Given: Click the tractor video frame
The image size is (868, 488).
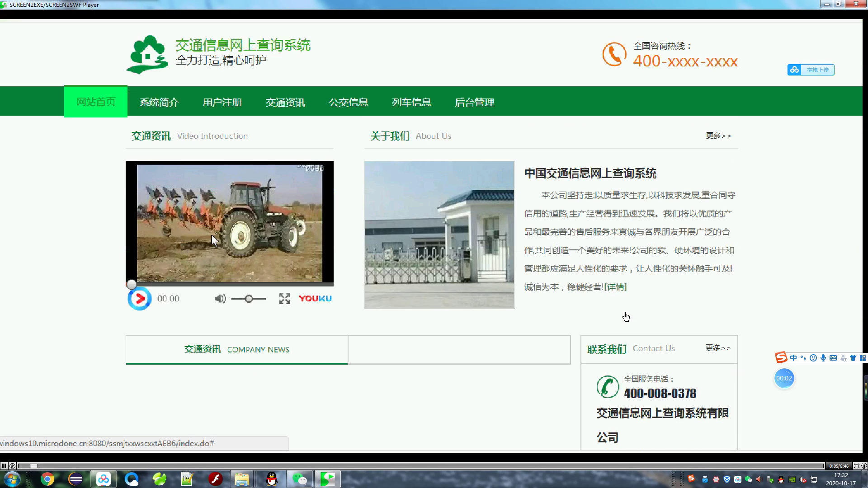Looking at the screenshot, I should point(230,223).
